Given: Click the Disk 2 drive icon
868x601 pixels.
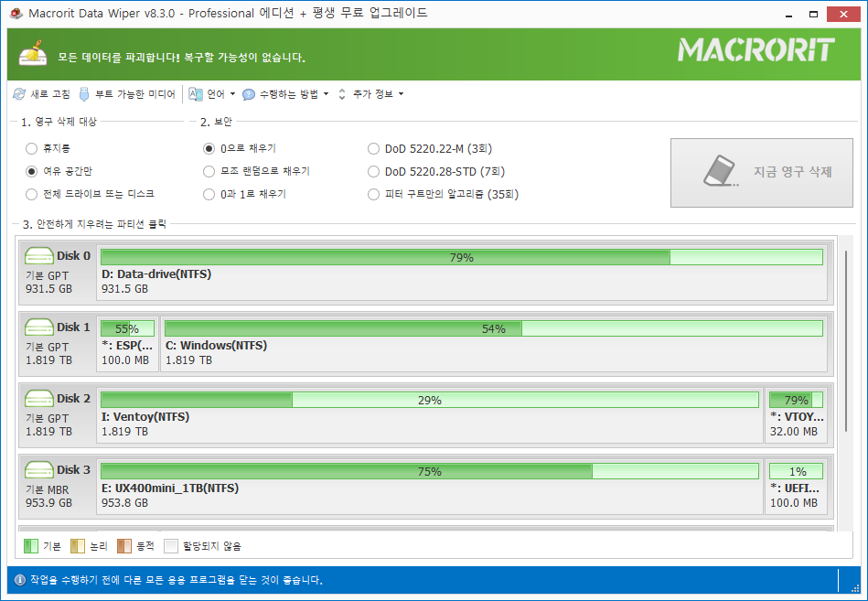Looking at the screenshot, I should 39,399.
